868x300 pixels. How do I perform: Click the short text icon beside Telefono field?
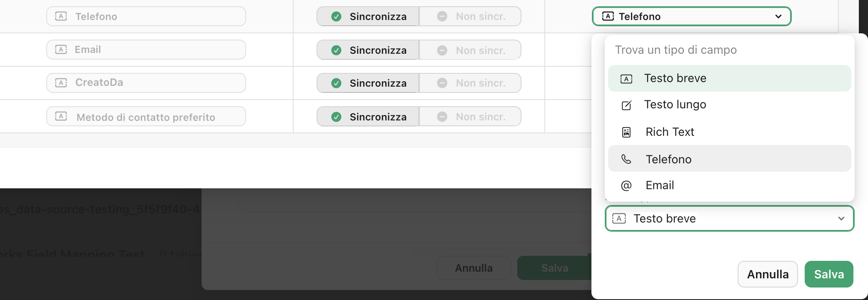pos(61,16)
